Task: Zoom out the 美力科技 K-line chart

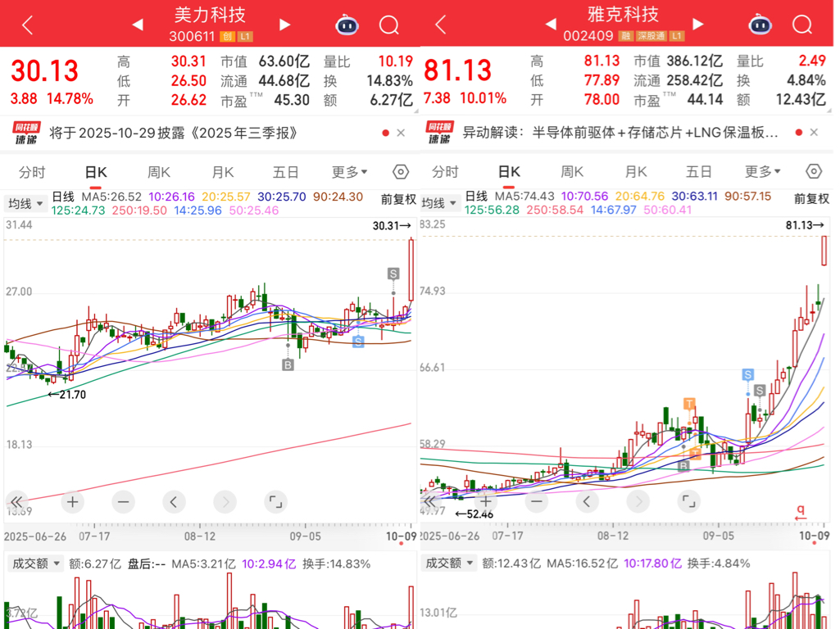Action: pos(123,502)
